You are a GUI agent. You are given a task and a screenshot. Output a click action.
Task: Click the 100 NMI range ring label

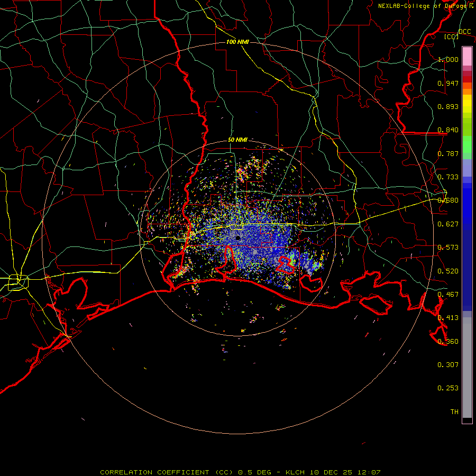coord(237,42)
